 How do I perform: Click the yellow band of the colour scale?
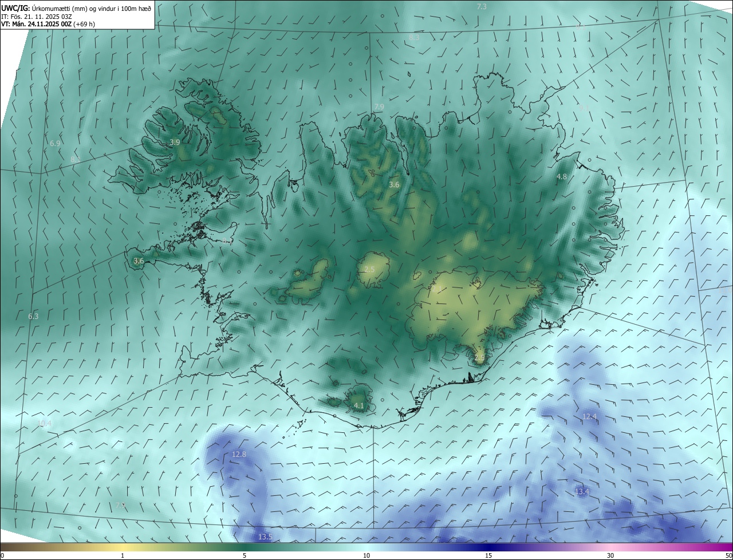click(123, 547)
